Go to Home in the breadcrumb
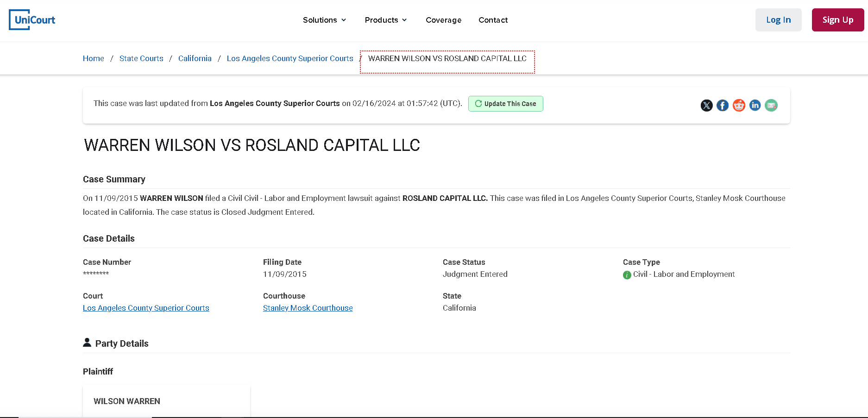This screenshot has width=868, height=418. click(94, 58)
